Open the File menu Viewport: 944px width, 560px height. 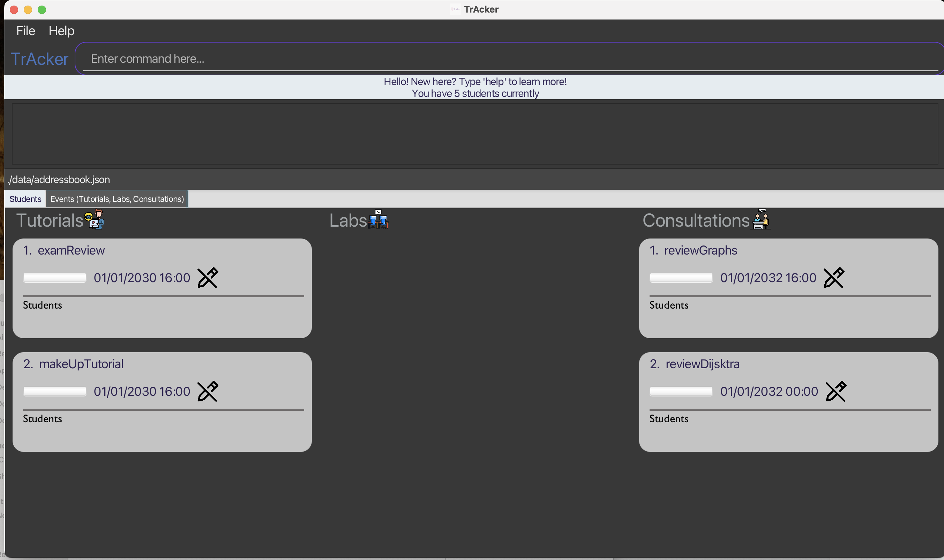click(x=26, y=31)
